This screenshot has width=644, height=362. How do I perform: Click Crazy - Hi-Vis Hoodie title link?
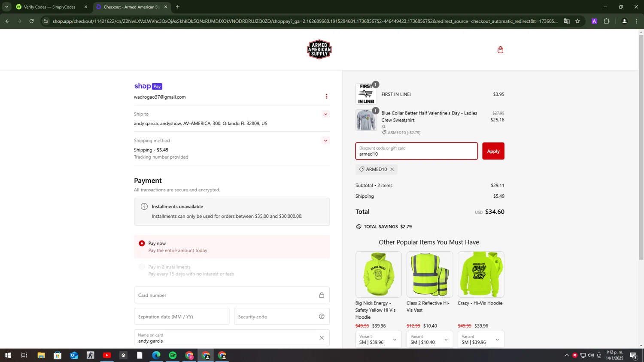pyautogui.click(x=480, y=303)
